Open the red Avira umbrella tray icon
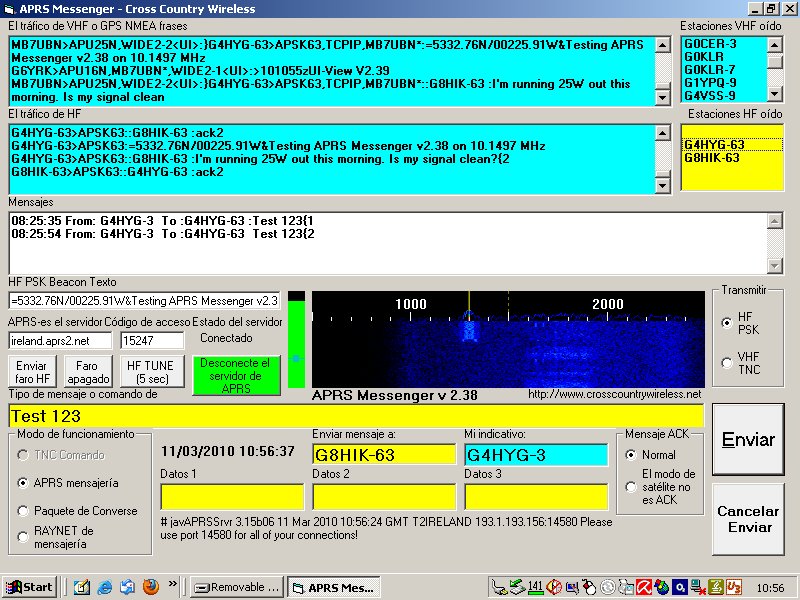The image size is (800, 600). [644, 588]
